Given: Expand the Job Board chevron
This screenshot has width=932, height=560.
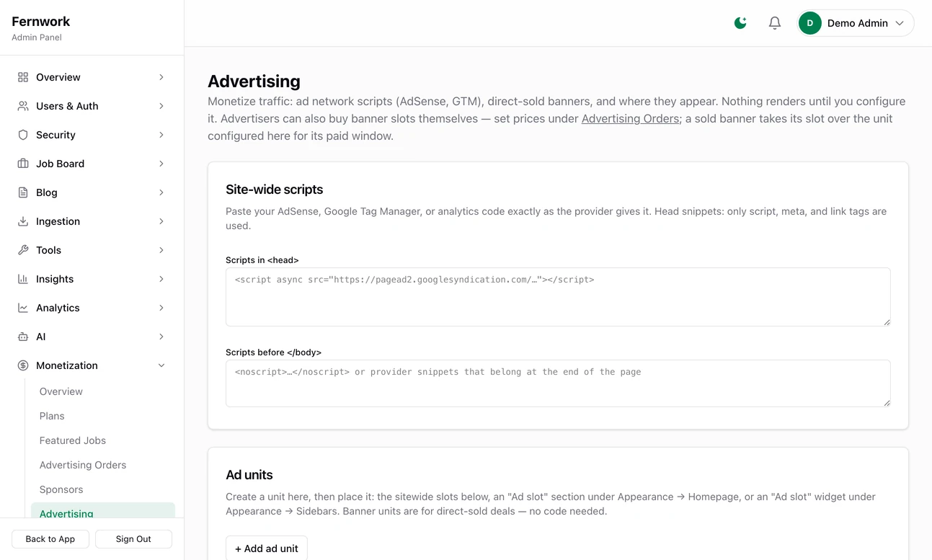Looking at the screenshot, I should pos(161,164).
